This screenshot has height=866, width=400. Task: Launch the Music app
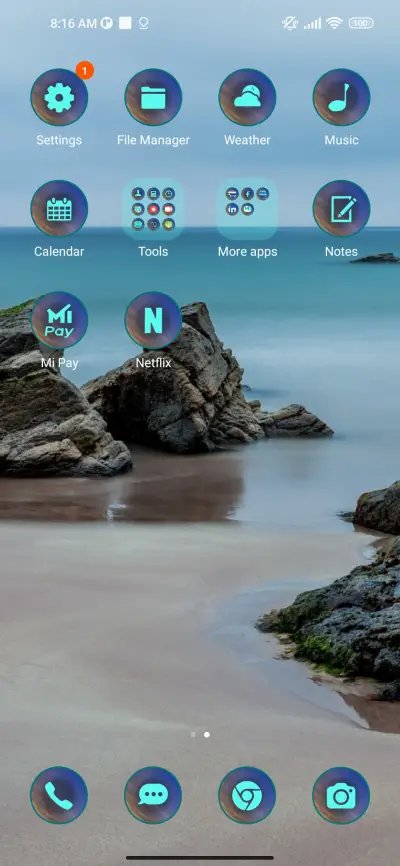(x=341, y=97)
